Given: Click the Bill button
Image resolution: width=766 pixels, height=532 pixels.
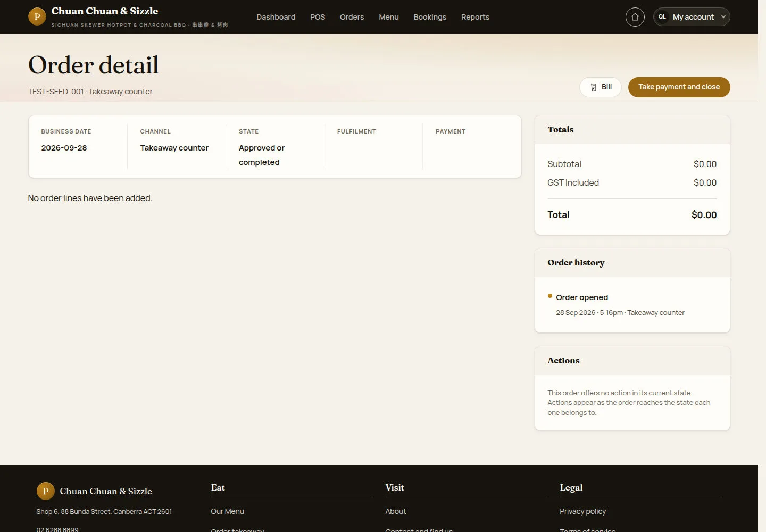Looking at the screenshot, I should tap(601, 87).
